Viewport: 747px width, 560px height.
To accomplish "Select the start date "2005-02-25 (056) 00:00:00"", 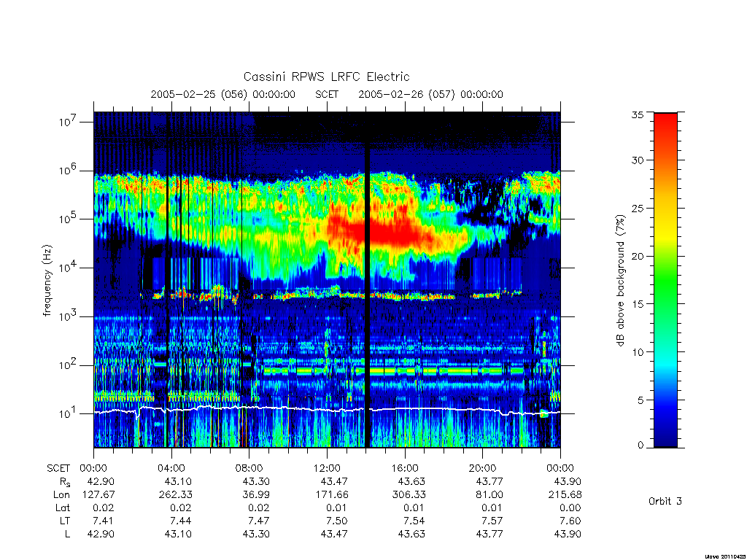I will [x=223, y=94].
